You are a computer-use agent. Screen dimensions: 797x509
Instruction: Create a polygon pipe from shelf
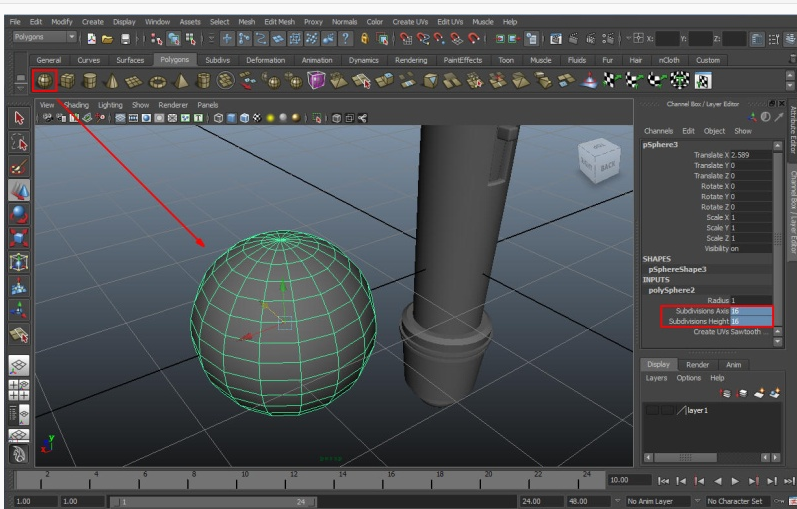tap(203, 81)
